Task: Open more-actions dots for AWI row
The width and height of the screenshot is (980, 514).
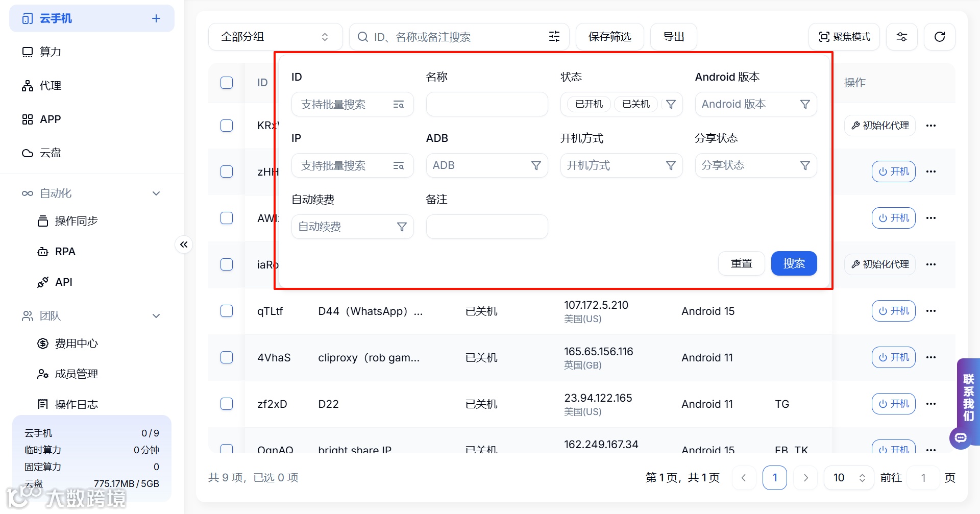Action: [x=931, y=218]
